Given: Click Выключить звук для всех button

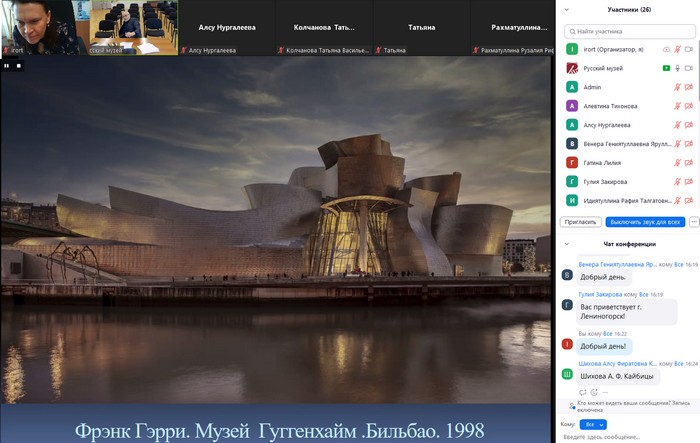Looking at the screenshot, I should click(x=645, y=222).
